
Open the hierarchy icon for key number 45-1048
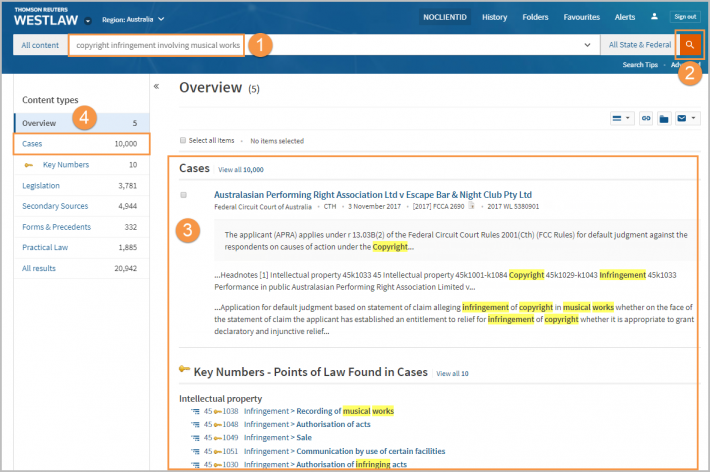tap(195, 424)
